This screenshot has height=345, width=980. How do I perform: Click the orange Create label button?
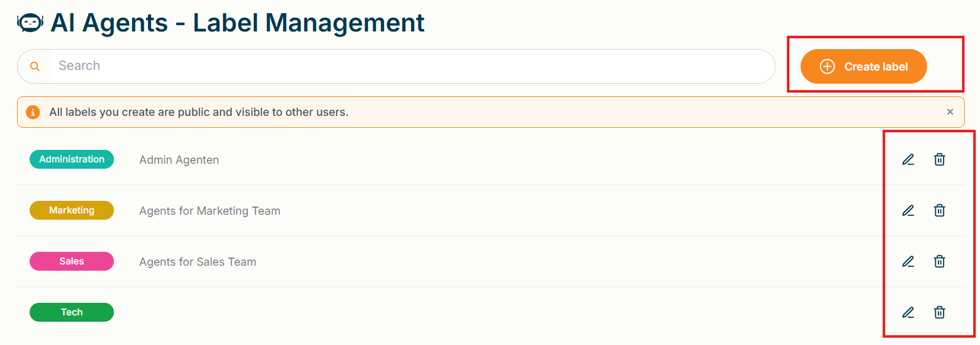[864, 67]
